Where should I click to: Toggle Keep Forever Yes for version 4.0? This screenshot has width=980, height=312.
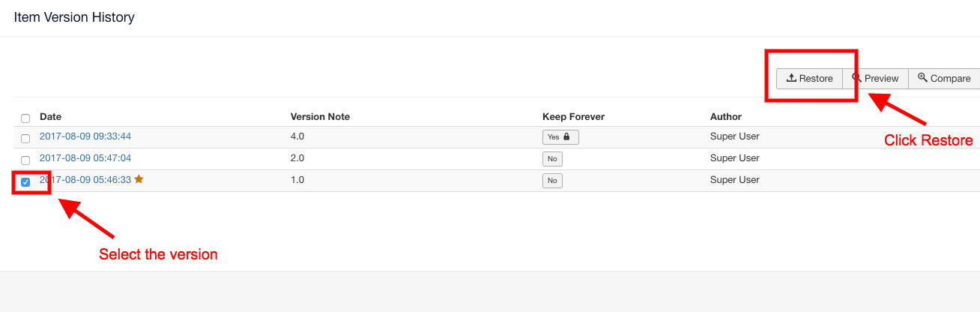pos(560,137)
